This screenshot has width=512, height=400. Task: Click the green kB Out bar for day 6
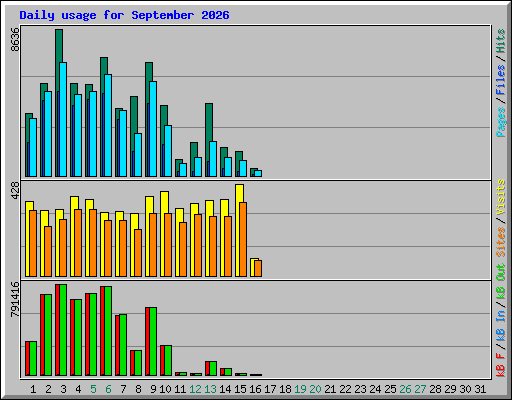click(108, 331)
